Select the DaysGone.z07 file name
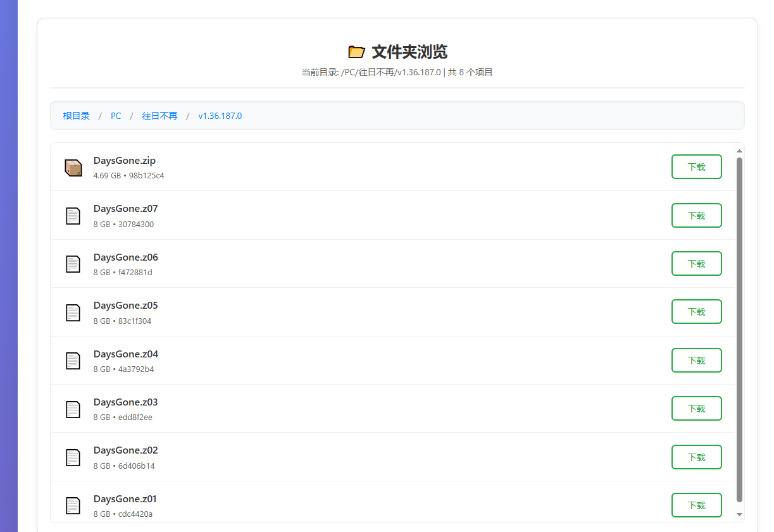774x532 pixels. click(125, 209)
